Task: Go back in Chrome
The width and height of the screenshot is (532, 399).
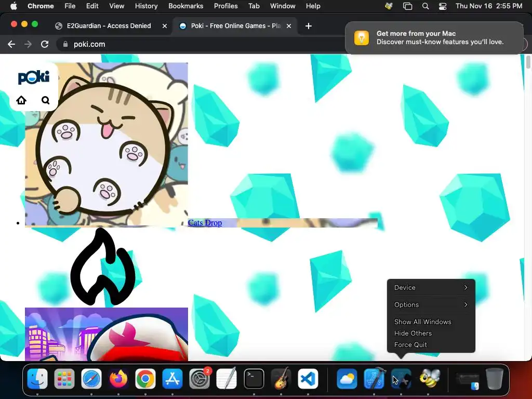Action: click(x=11, y=44)
